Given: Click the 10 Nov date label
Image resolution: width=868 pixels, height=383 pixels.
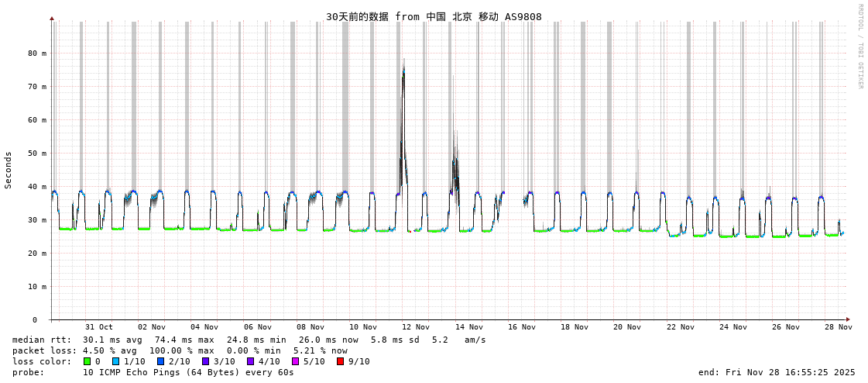Looking at the screenshot, I should tap(363, 327).
